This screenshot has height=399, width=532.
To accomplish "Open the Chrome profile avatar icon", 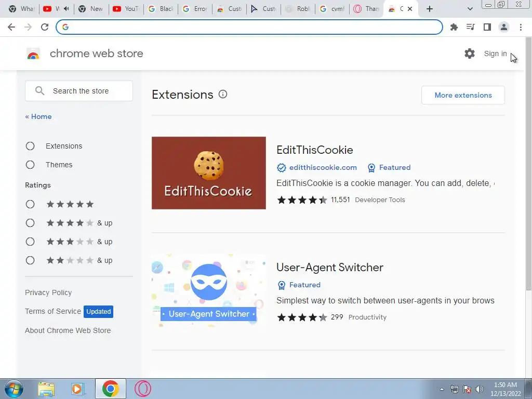I will 504,27.
